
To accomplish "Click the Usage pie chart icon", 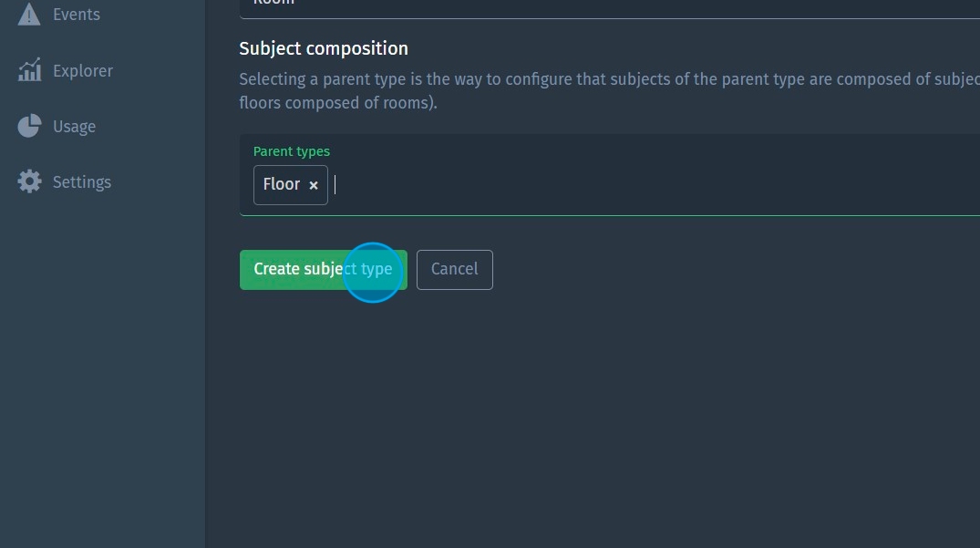I will pyautogui.click(x=29, y=126).
